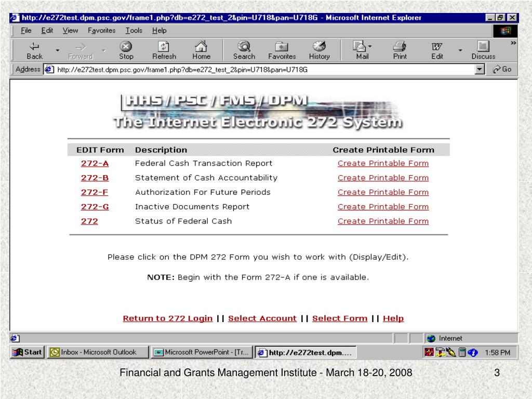Image resolution: width=532 pixels, height=399 pixels.
Task: Click the 1:58 PM taskbar clock
Action: 497,353
